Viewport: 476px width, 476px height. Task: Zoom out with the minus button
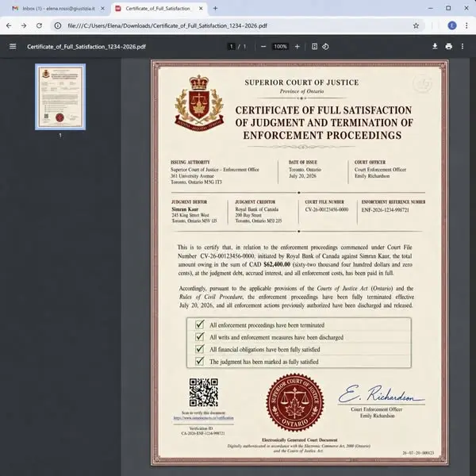263,47
